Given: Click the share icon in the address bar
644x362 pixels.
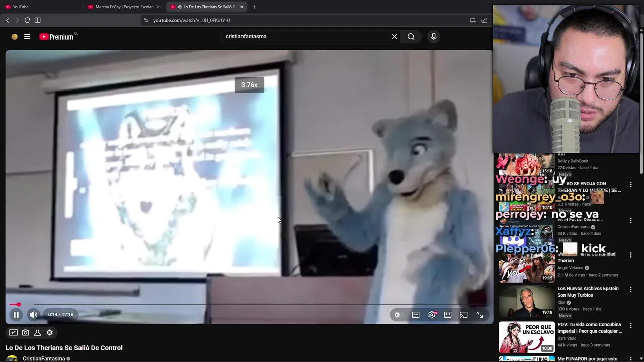Looking at the screenshot, I should pyautogui.click(x=485, y=20).
